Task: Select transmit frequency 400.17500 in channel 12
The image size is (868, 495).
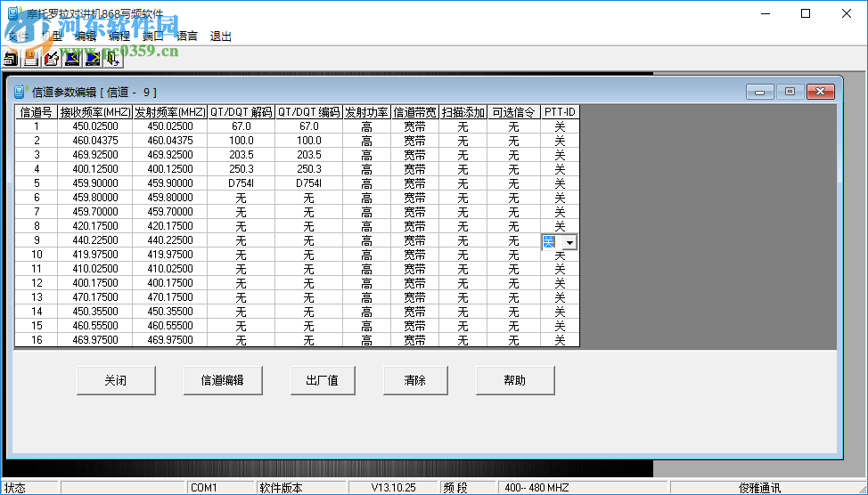Action: [x=170, y=283]
